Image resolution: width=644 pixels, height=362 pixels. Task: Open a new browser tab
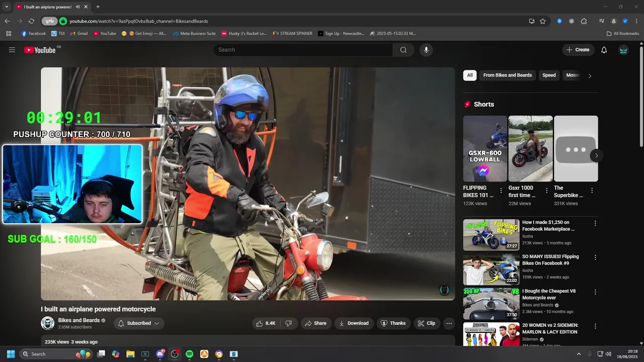[x=98, y=7]
